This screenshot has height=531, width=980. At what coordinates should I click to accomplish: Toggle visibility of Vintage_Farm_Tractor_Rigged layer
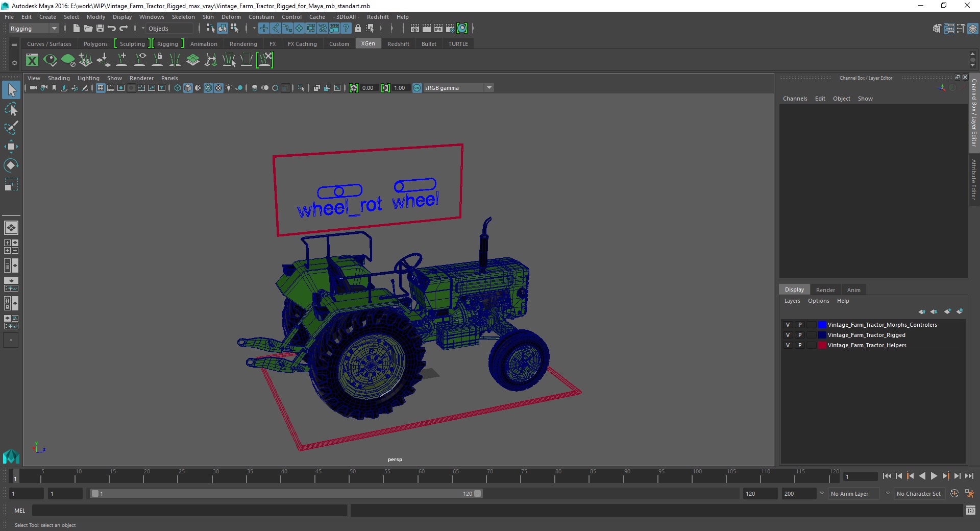tap(788, 335)
